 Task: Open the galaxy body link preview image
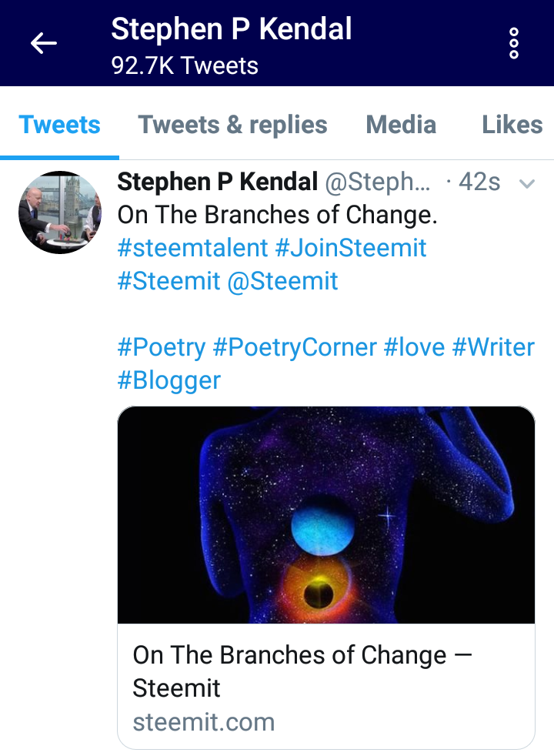click(x=326, y=514)
